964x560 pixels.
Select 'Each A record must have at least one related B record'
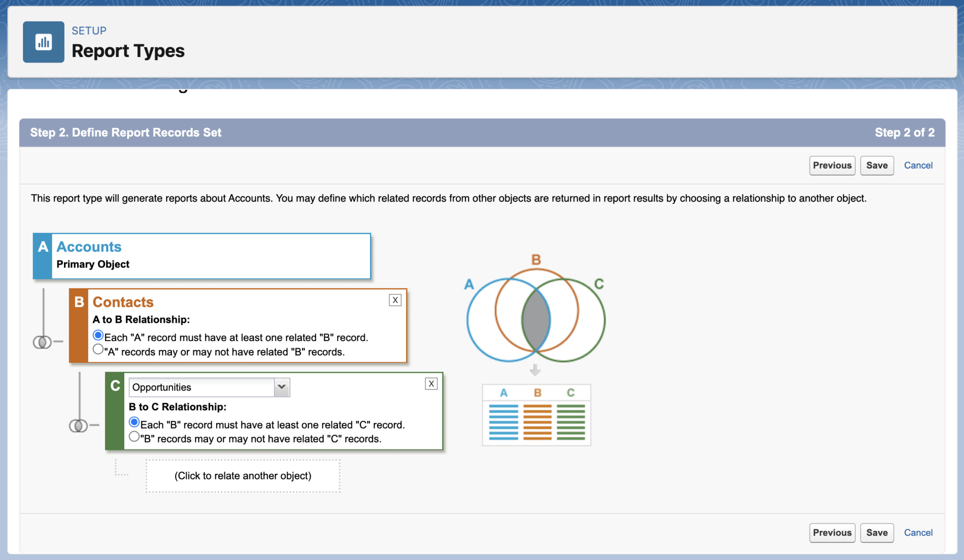pos(98,335)
